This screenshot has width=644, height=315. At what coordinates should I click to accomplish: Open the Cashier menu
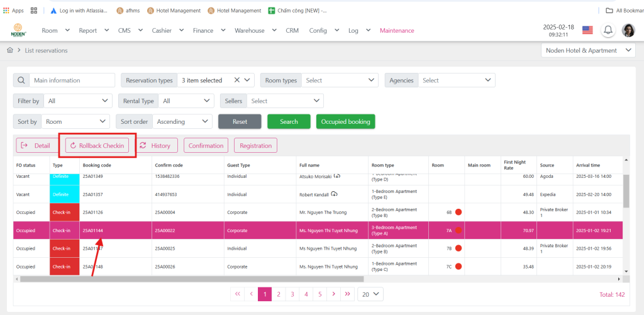168,30
